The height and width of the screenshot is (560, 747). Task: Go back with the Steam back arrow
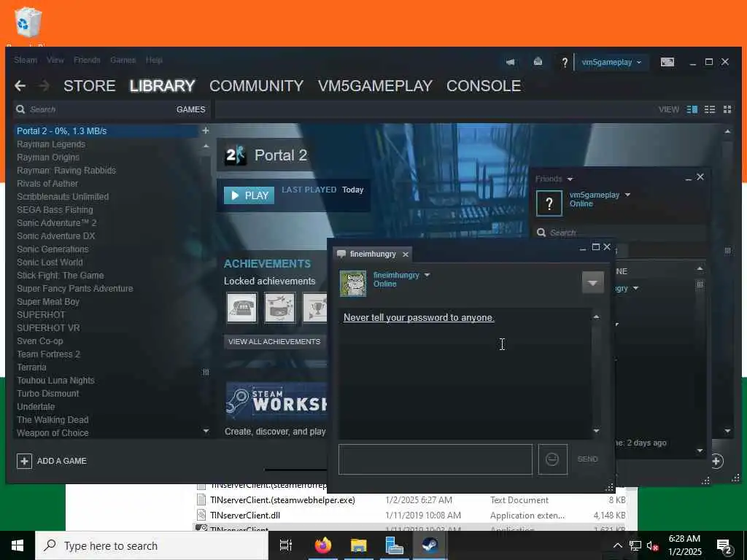[x=20, y=86]
